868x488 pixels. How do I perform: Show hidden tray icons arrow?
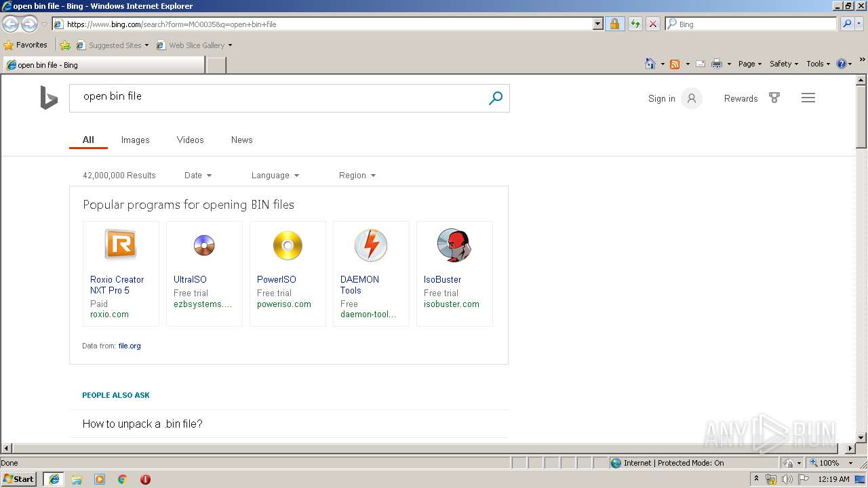click(x=757, y=479)
